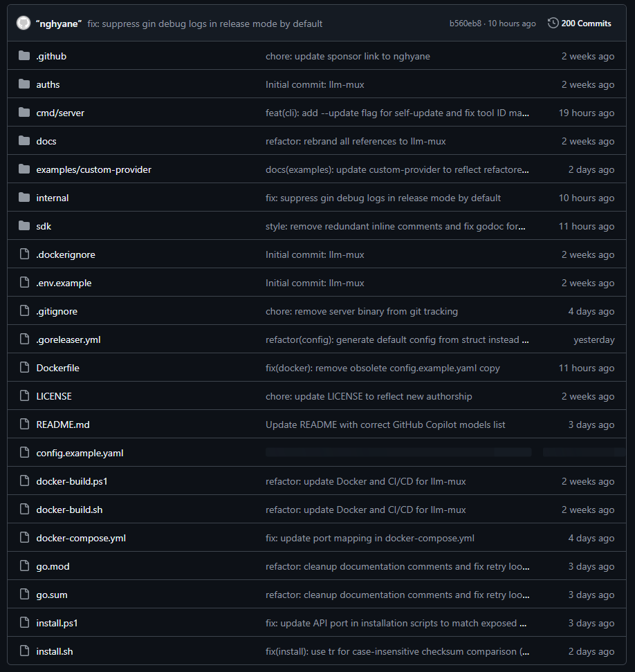Open the docker-compose.yml file
Screen dimensions: 635x672
[81, 538]
